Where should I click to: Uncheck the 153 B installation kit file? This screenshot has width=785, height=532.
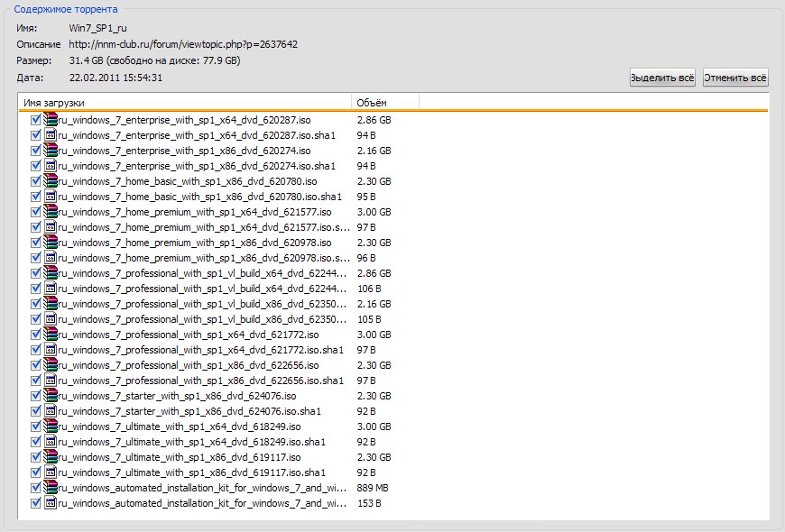(36, 503)
